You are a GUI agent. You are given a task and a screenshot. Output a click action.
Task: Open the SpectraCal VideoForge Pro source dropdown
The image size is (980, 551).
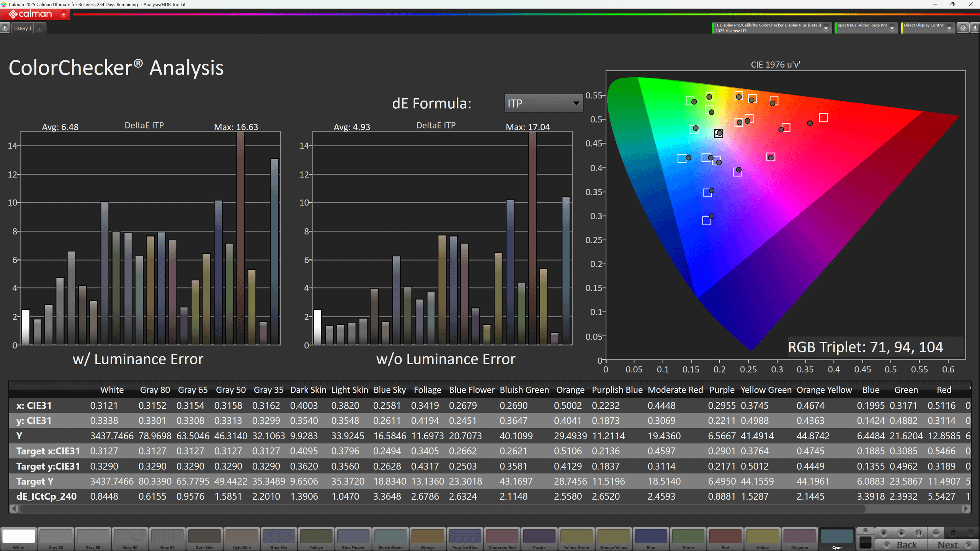tap(892, 28)
